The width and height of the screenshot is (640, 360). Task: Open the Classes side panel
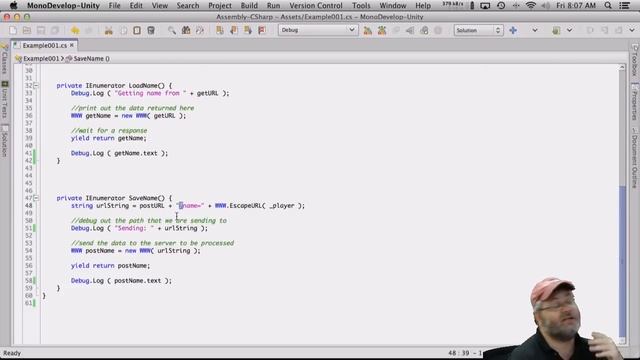pyautogui.click(x=4, y=60)
